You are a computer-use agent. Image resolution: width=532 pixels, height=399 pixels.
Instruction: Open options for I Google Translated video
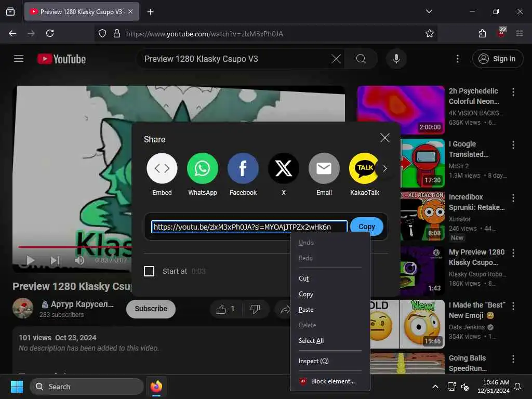coord(513,145)
